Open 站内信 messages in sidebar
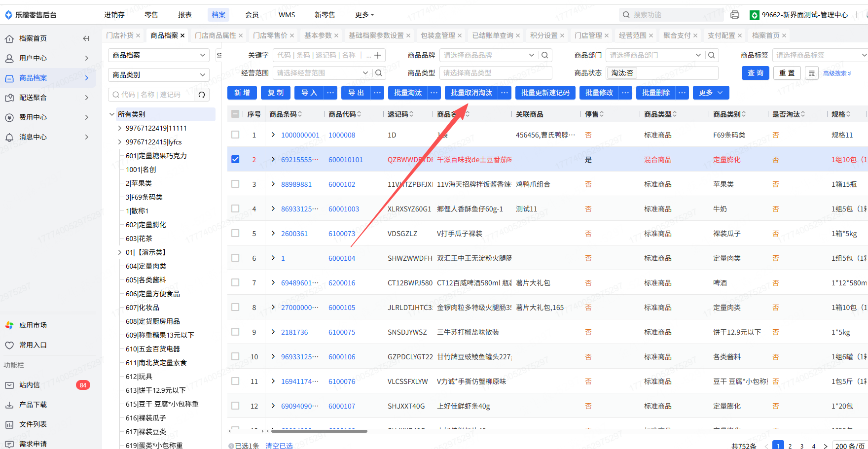868x449 pixels. [30, 385]
